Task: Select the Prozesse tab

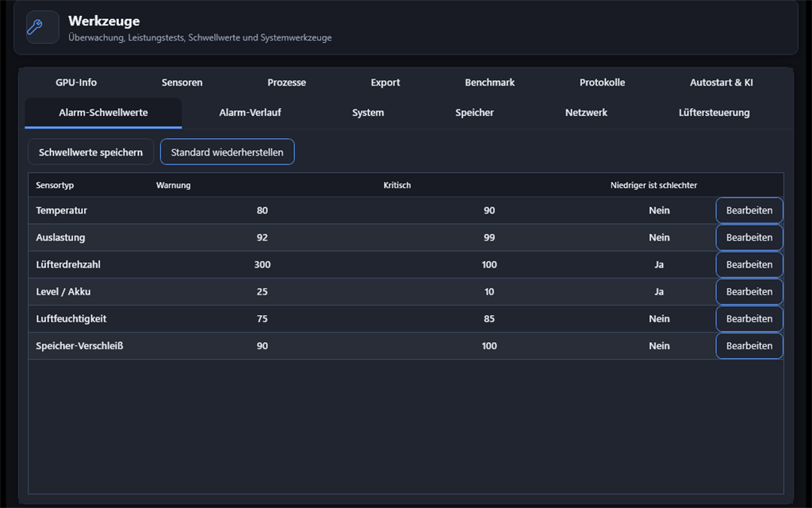Action: click(286, 83)
